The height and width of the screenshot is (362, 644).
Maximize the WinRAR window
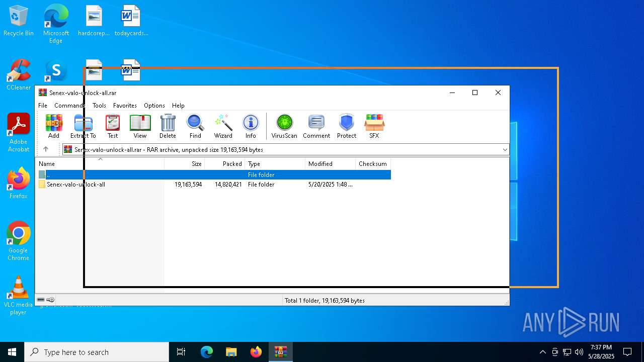coord(474,93)
